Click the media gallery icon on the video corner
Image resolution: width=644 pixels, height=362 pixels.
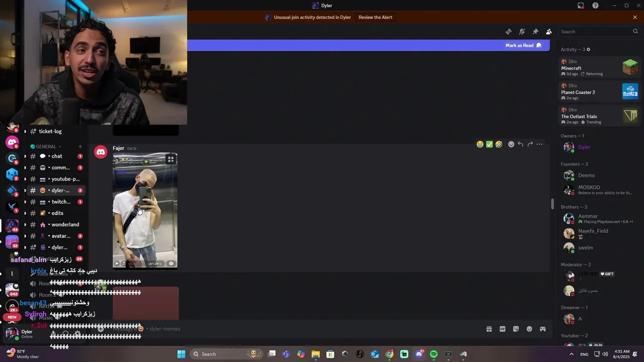point(171,159)
